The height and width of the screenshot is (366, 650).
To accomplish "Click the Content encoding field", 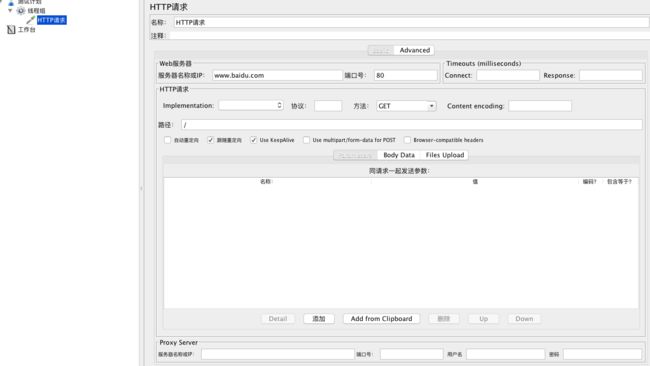I will tap(540, 106).
